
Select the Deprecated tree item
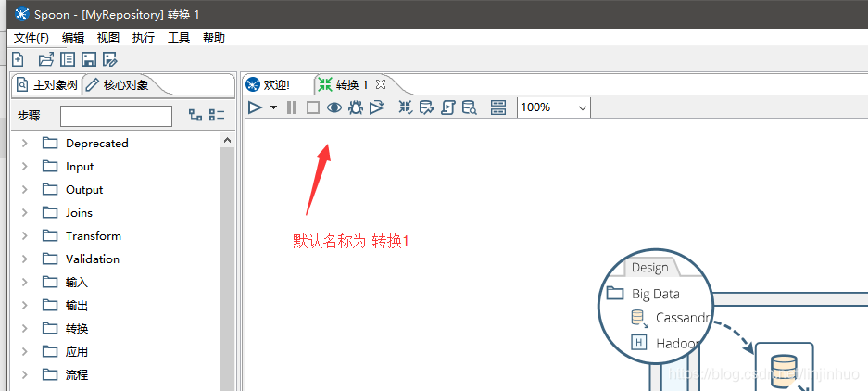pos(97,144)
